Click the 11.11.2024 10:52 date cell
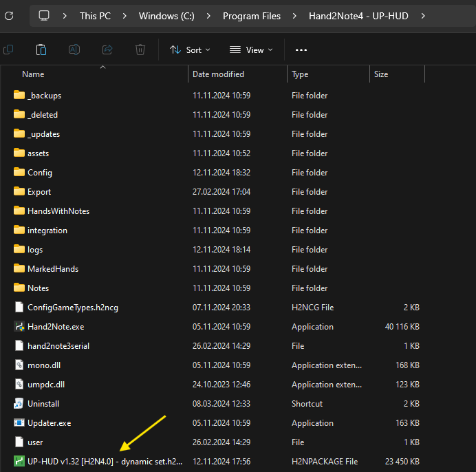This screenshot has width=476, height=472. 221,153
